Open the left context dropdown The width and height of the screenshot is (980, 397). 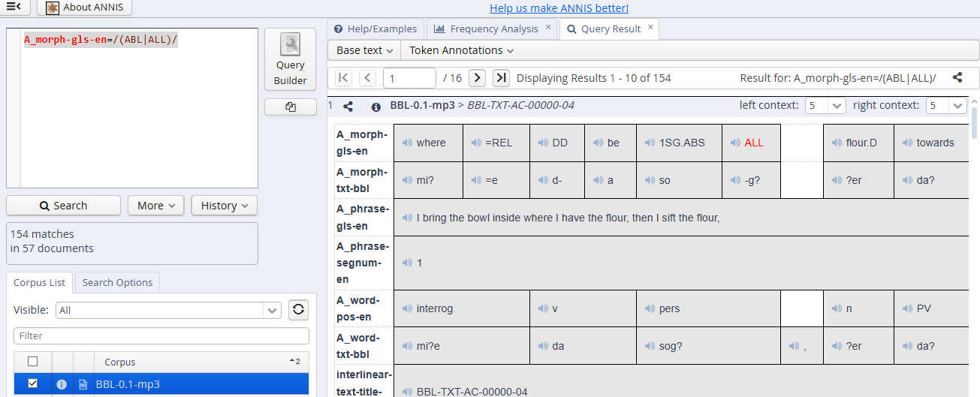coord(825,106)
